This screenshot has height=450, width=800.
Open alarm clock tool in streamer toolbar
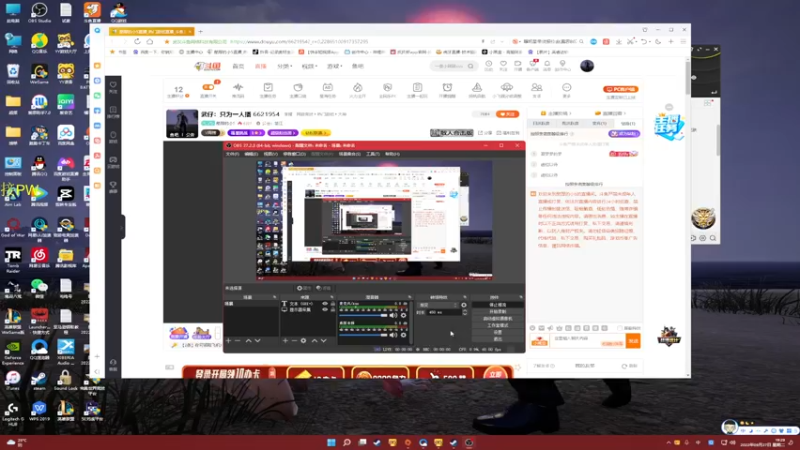coord(447,89)
